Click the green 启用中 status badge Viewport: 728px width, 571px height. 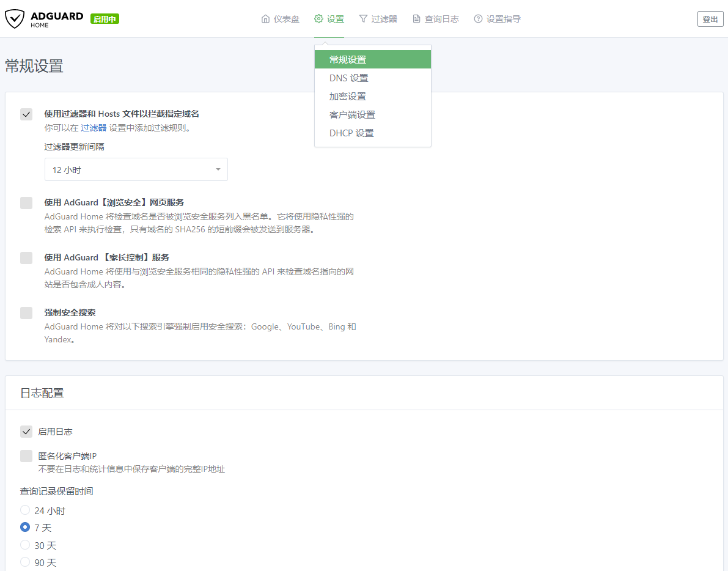(x=104, y=18)
